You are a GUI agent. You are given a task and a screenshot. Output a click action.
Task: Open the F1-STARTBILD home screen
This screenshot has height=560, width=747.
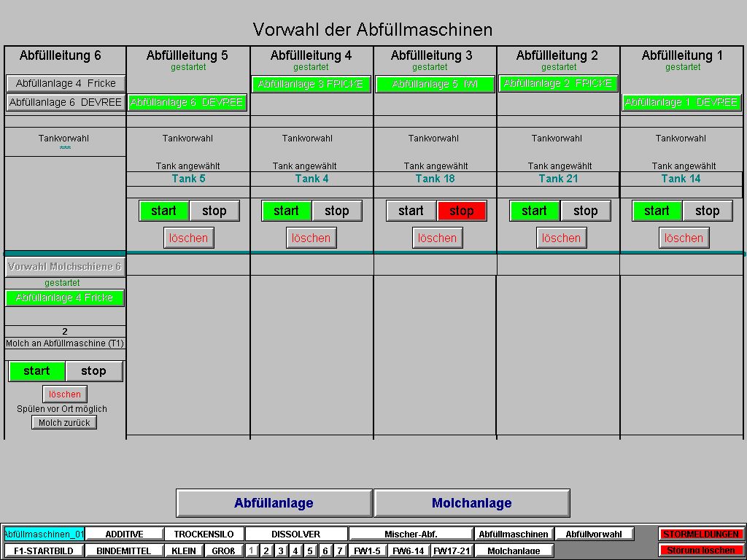[44, 551]
